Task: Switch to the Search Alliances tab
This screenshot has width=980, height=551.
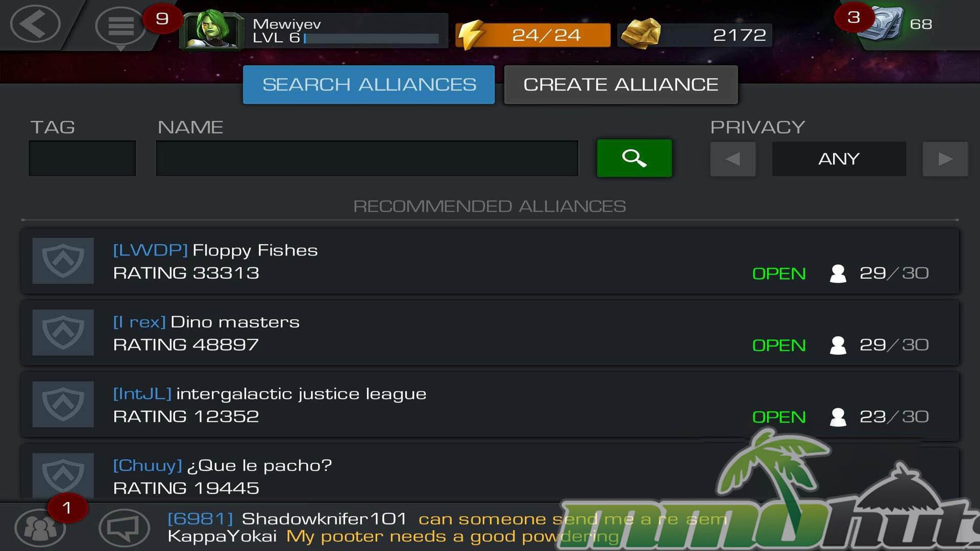Action: coord(369,85)
